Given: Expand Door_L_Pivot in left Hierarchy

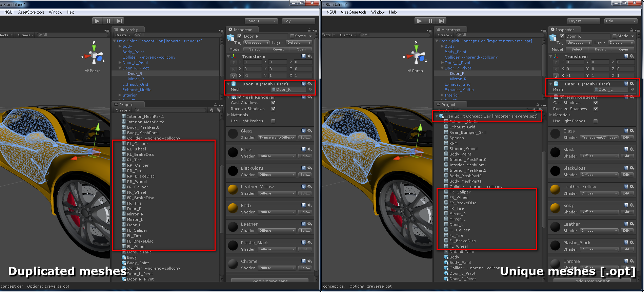Looking at the screenshot, I should pyautogui.click(x=120, y=63).
